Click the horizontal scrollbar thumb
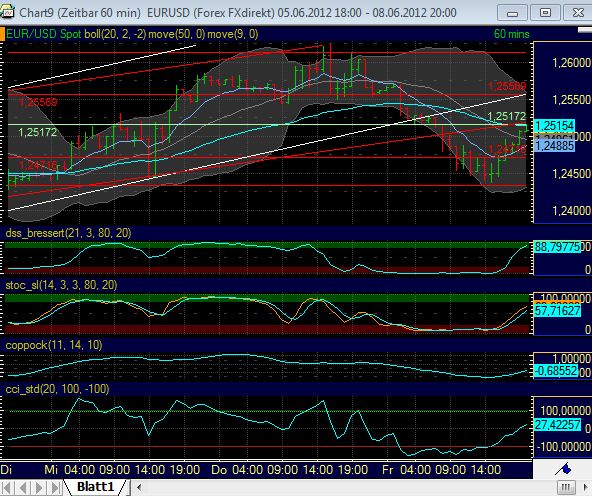Image resolution: width=592 pixels, height=496 pixels. coord(565,487)
